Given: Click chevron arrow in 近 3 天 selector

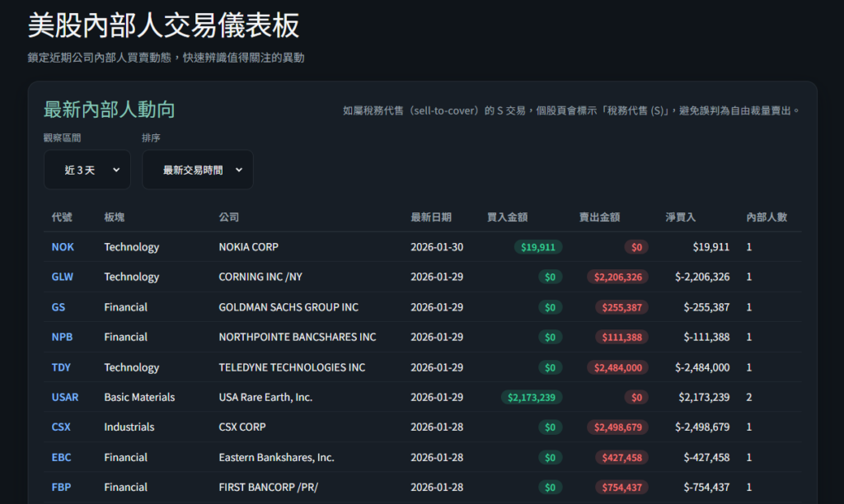Looking at the screenshot, I should (x=116, y=170).
